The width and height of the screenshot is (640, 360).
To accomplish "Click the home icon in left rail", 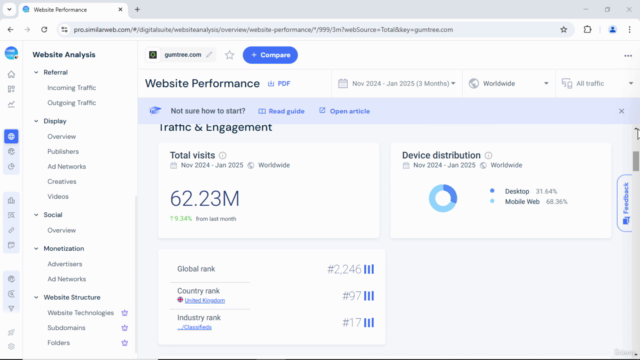I will point(11,74).
